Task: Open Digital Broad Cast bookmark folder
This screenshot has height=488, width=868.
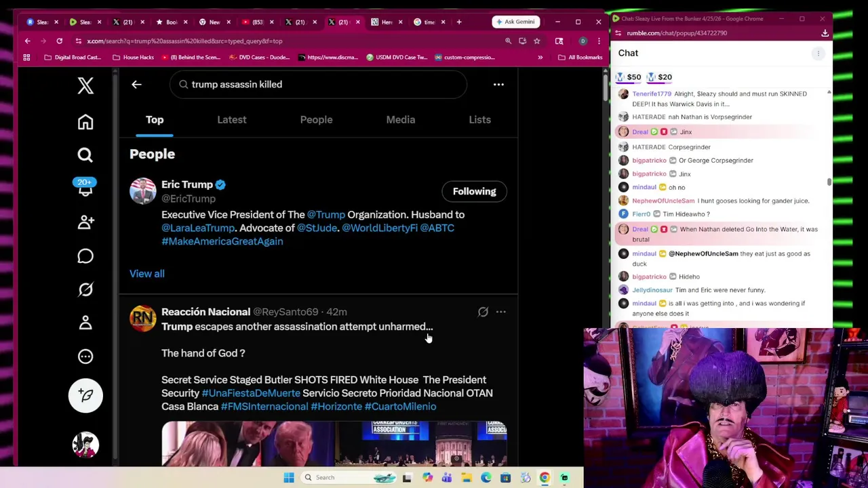Action: pos(73,57)
